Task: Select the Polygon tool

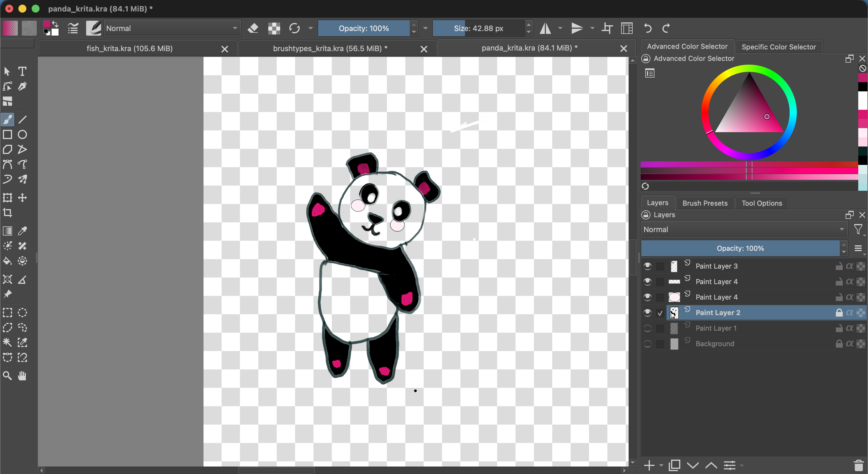Action: click(7, 149)
